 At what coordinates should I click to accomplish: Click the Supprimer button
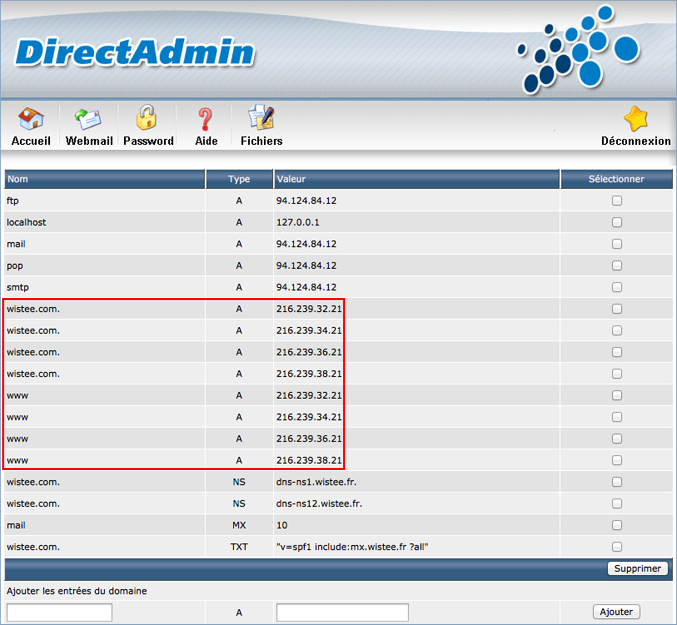click(637, 568)
